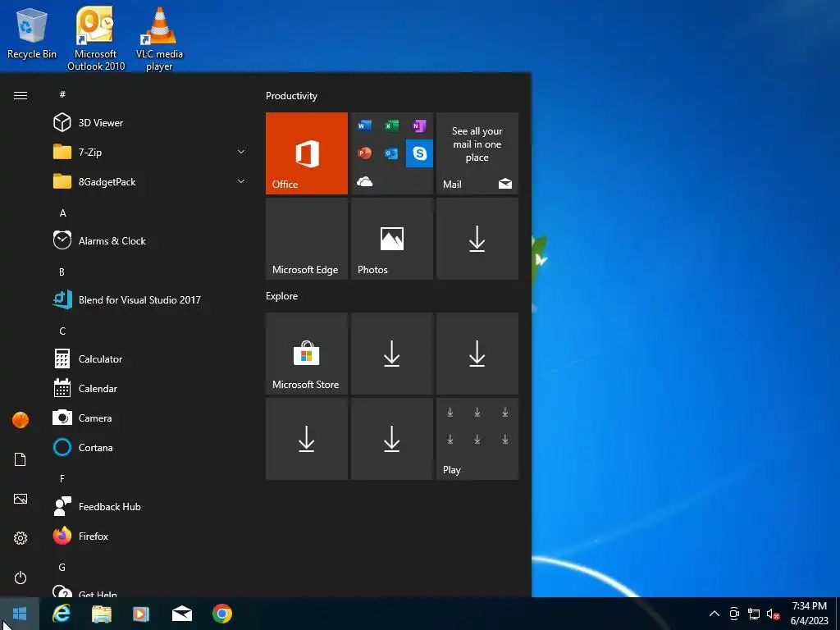
Task: Launch Feedback Hub
Action: click(150, 506)
